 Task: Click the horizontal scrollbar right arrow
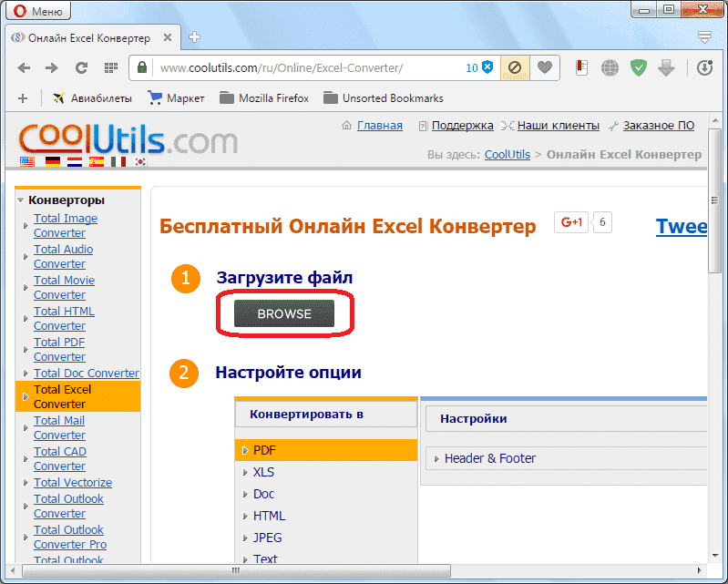700,570
